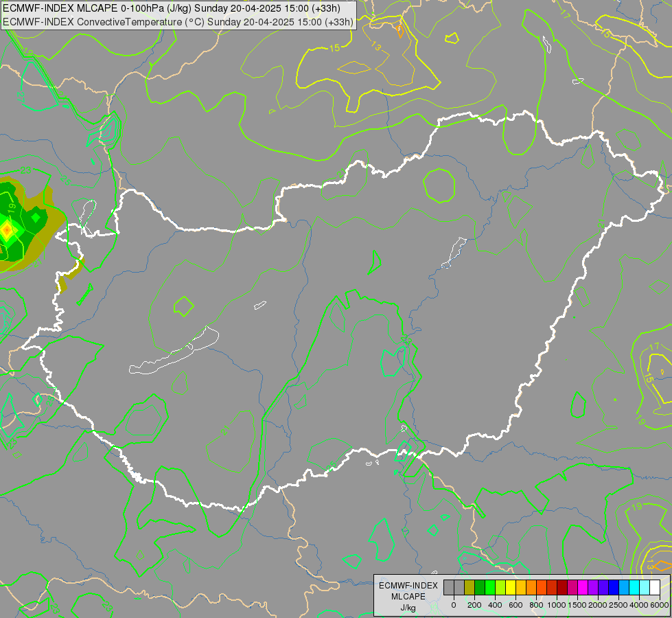Image resolution: width=672 pixels, height=618 pixels.
Task: Click the pure yellow MLCAPE legend swatch
Action: click(511, 587)
